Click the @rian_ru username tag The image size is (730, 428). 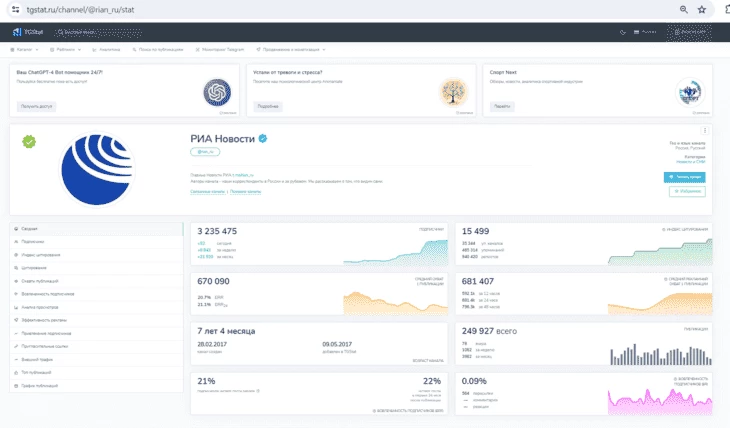205,152
